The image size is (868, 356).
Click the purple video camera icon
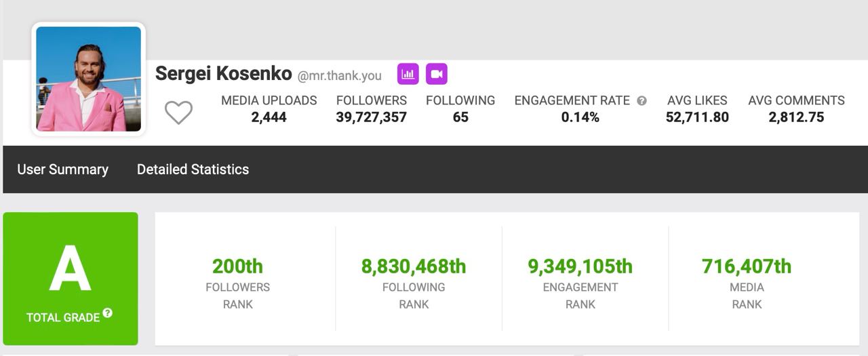pos(437,74)
